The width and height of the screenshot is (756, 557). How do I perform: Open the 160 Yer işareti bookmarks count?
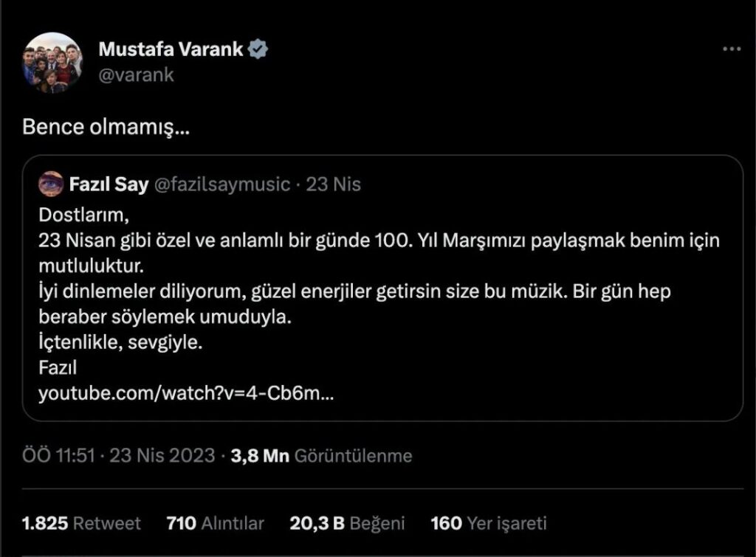(x=489, y=523)
